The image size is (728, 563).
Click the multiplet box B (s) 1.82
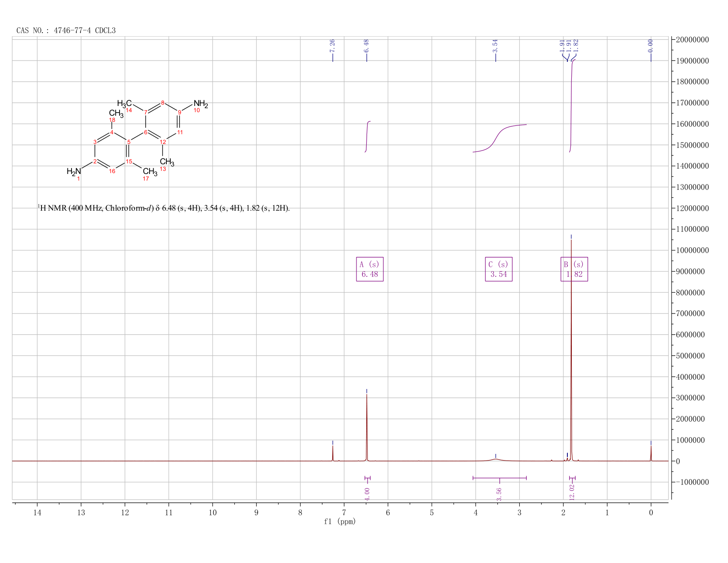click(574, 269)
